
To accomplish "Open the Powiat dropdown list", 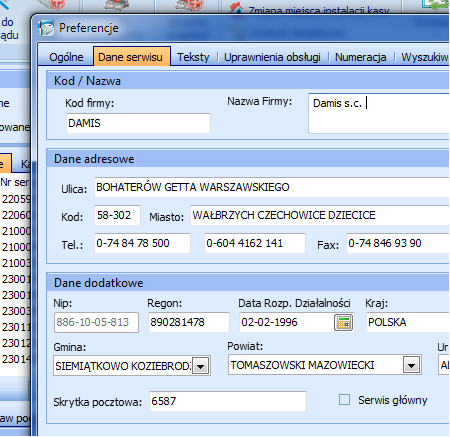I will (x=411, y=365).
